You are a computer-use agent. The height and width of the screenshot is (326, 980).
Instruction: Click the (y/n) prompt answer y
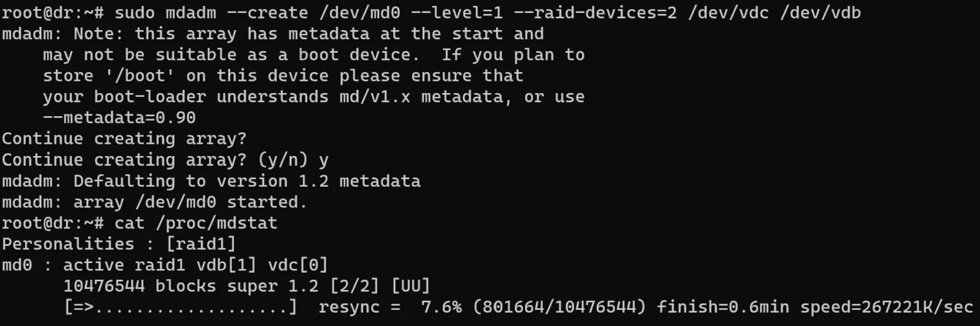tap(324, 160)
